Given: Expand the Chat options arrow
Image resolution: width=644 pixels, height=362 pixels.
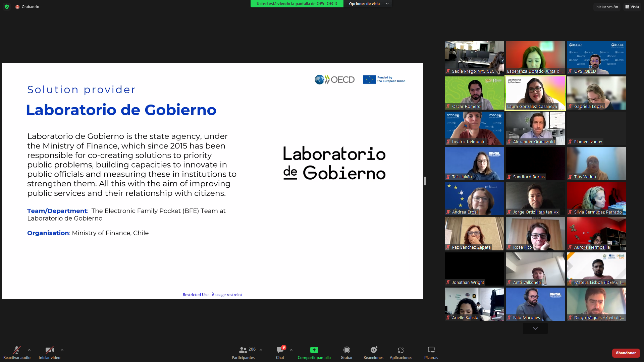Looking at the screenshot, I should click(x=291, y=350).
